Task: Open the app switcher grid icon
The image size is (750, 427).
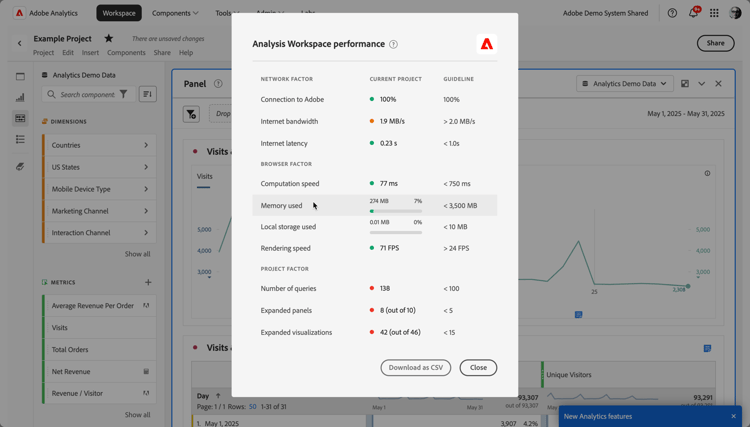Action: [x=714, y=13]
